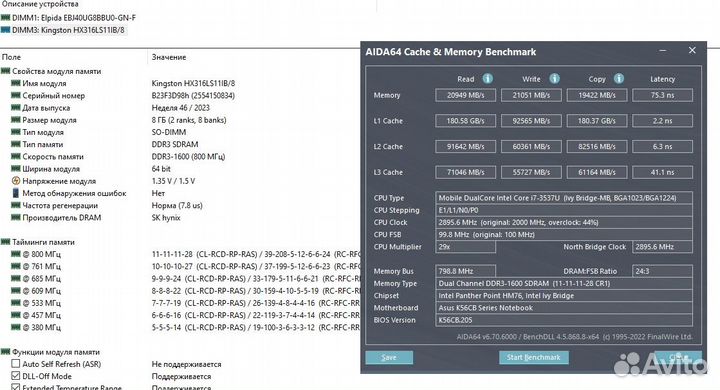The image size is (720, 390).
Task: Select the @ 533 МГц timing row
Action: 180,303
